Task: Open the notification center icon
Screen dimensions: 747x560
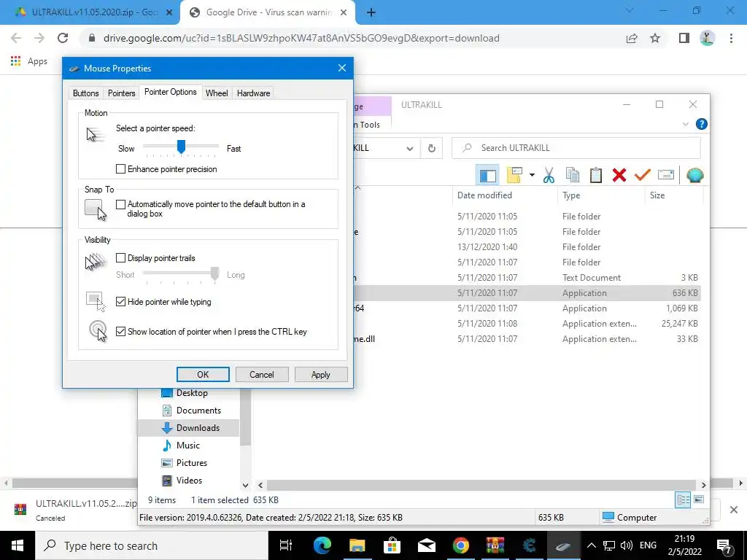Action: pyautogui.click(x=725, y=545)
